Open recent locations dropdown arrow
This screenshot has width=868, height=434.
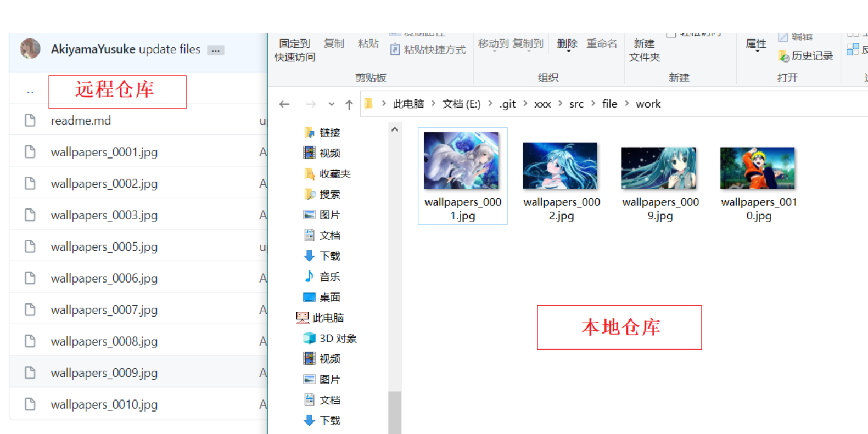[x=331, y=104]
